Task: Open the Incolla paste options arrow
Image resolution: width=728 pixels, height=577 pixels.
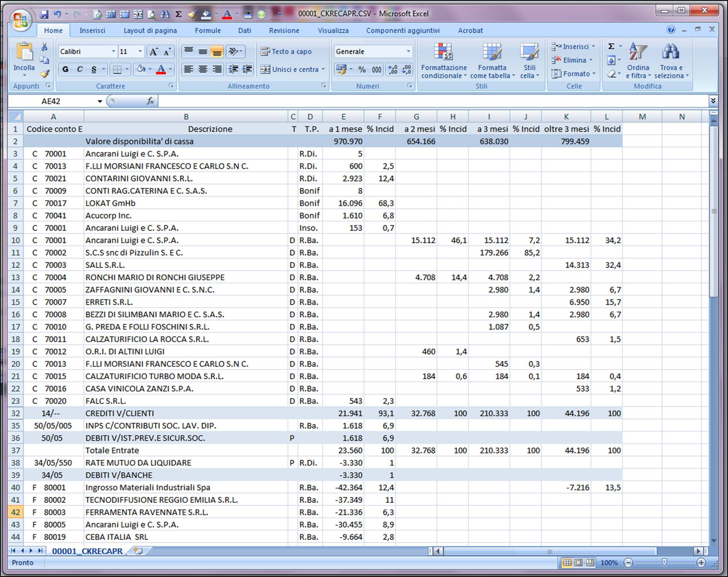Action: pyautogui.click(x=25, y=75)
